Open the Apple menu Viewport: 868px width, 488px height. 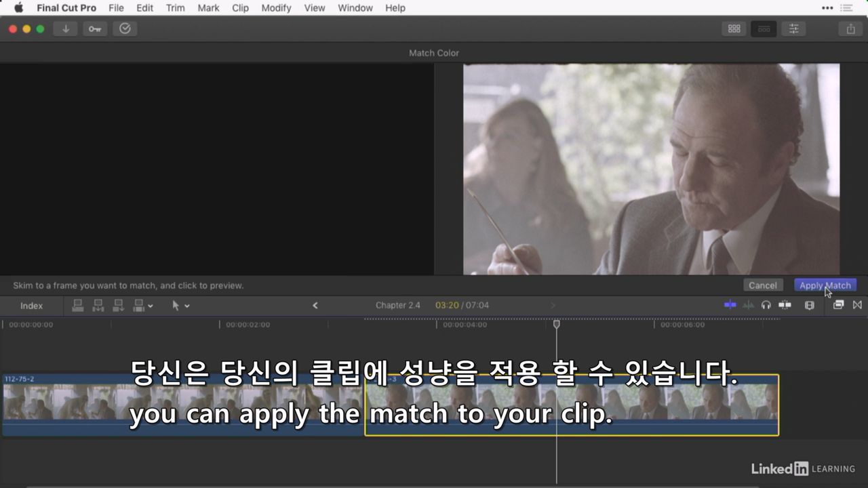coord(18,8)
